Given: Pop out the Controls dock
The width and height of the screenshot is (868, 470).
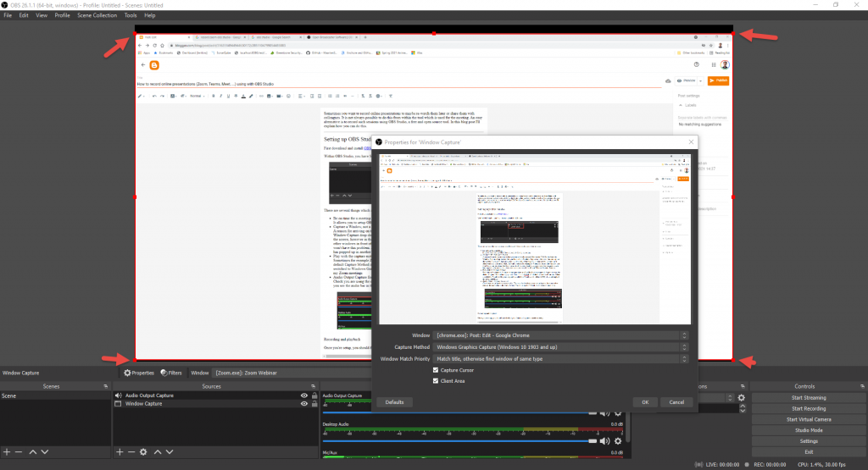Looking at the screenshot, I should [x=862, y=386].
